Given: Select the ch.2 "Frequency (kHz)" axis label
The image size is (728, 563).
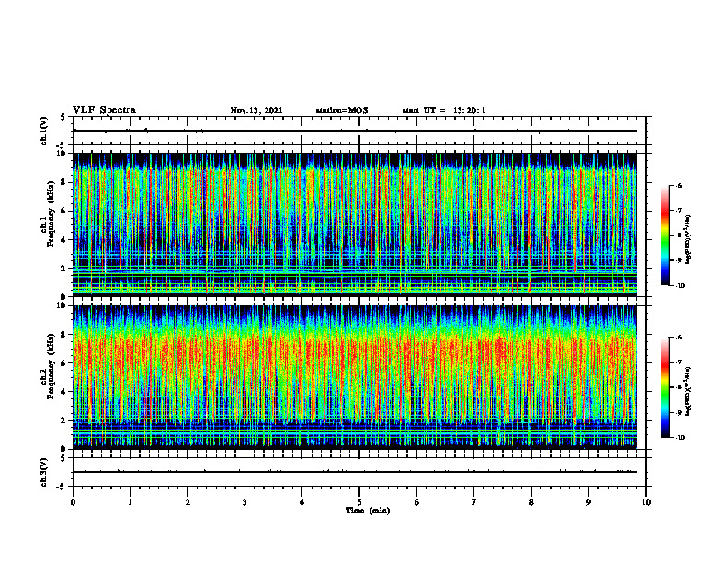Looking at the screenshot, I should (x=51, y=365).
